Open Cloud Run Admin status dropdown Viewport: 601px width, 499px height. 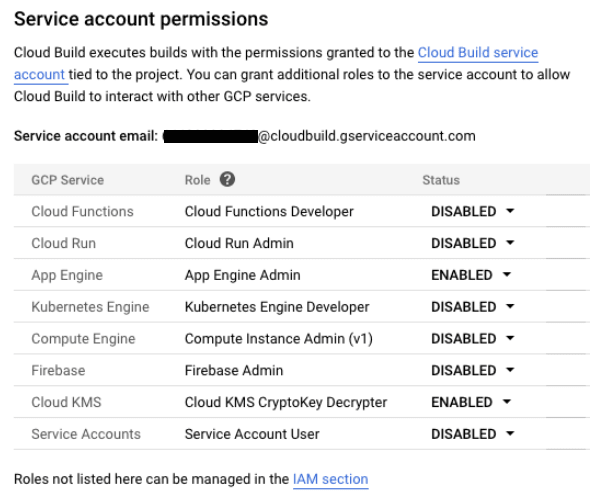coord(473,243)
